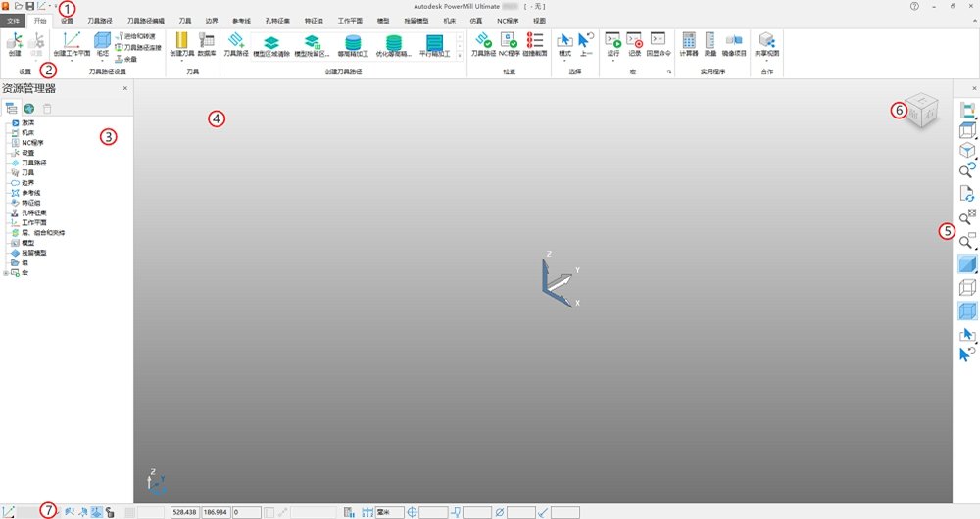Open 刀具路径连接 toolpath connections
The image size is (980, 519).
pos(138,47)
